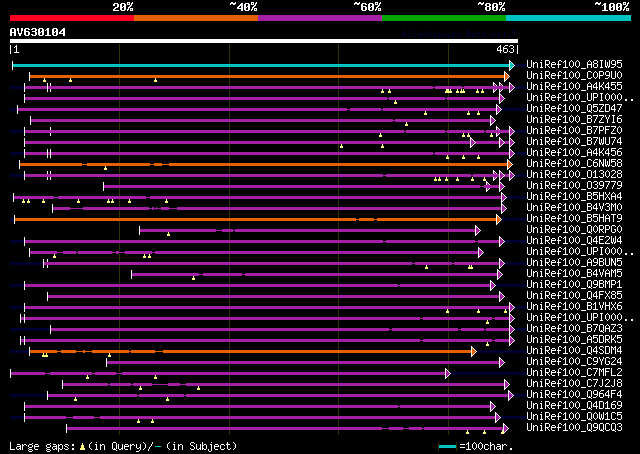640x454 pixels.
Task: Click the UniRef100_Q4E2W4 label
Action: (x=574, y=241)
